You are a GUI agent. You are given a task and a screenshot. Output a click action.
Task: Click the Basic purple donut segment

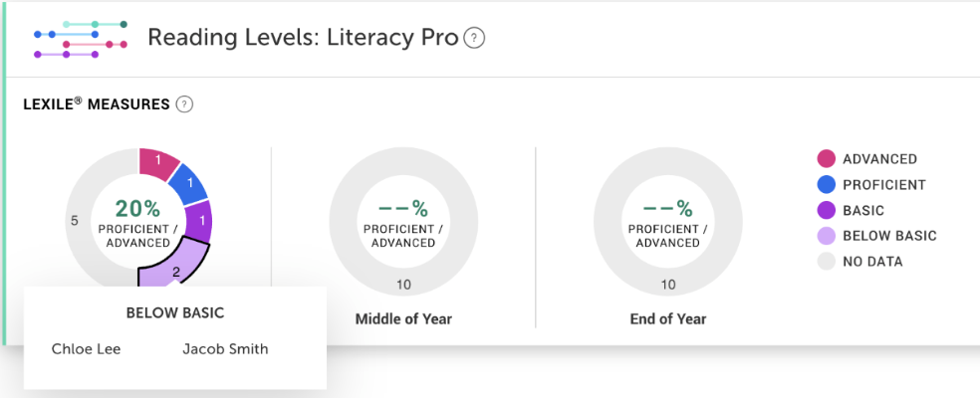(x=202, y=222)
